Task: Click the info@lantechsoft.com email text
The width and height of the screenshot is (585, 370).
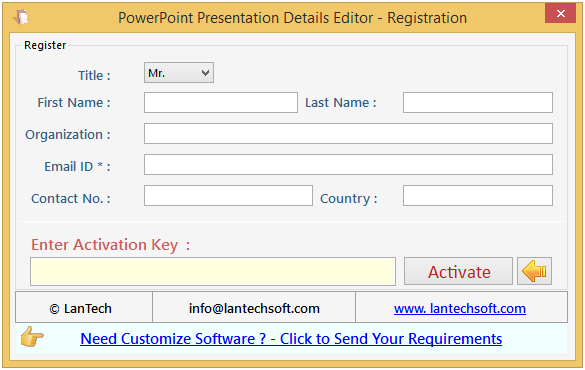Action: point(254,308)
